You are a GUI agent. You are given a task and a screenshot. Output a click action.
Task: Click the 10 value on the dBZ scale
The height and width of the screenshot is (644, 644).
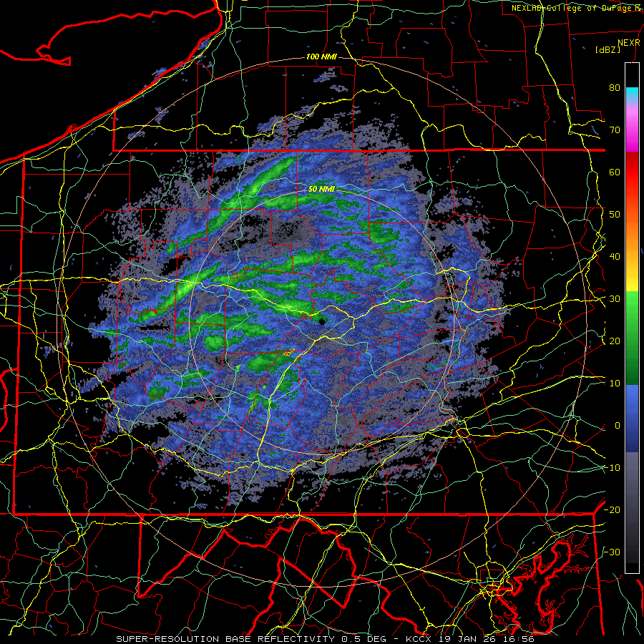click(x=615, y=384)
